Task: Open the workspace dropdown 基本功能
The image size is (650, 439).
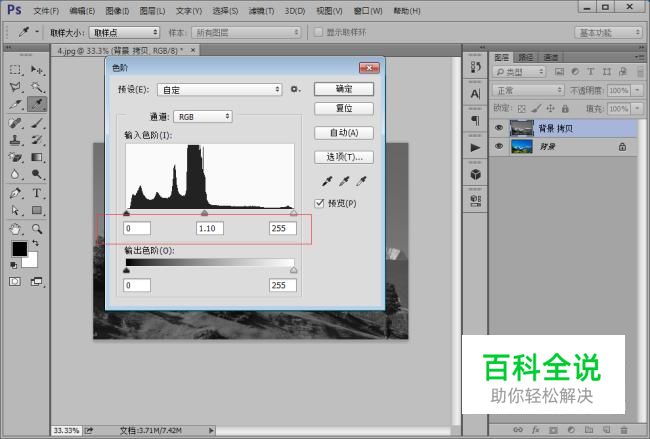Action: [x=608, y=32]
